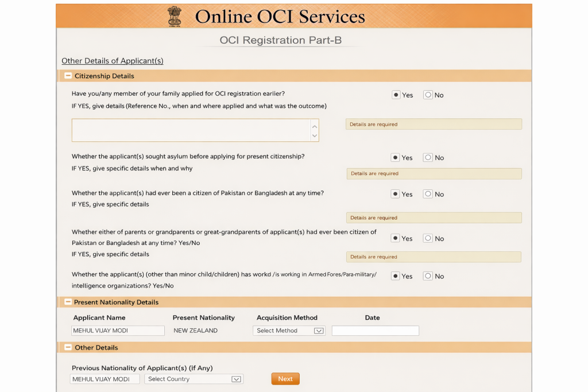The height and width of the screenshot is (392, 588).
Task: Click the Previous Nationality applicant name field
Action: pos(105,379)
